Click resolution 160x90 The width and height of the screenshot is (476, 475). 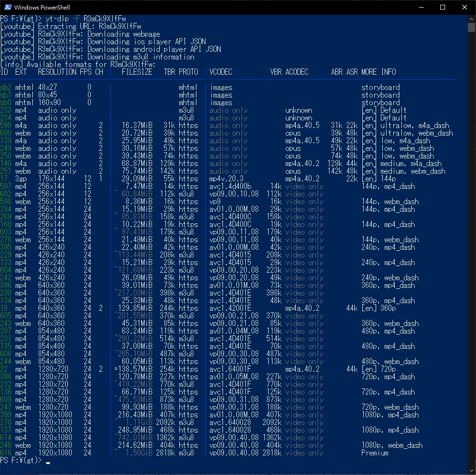49,102
